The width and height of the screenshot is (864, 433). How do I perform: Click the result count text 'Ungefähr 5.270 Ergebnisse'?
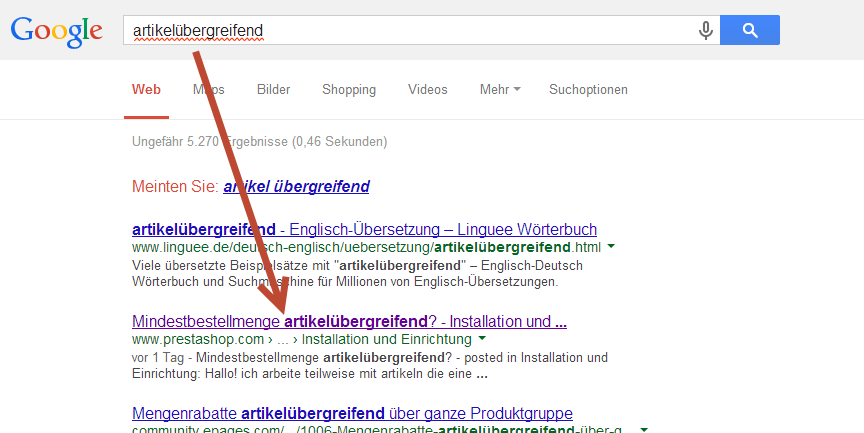pyautogui.click(x=210, y=142)
